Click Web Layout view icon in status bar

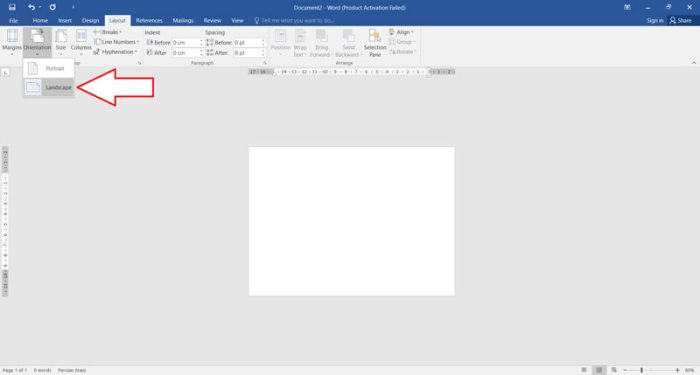click(614, 370)
